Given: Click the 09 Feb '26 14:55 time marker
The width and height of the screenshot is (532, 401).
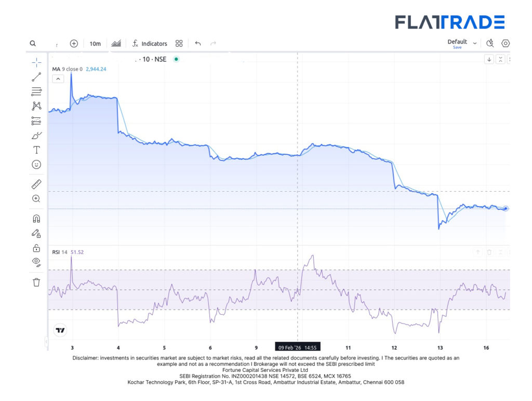Looking at the screenshot, I should pos(297,347).
